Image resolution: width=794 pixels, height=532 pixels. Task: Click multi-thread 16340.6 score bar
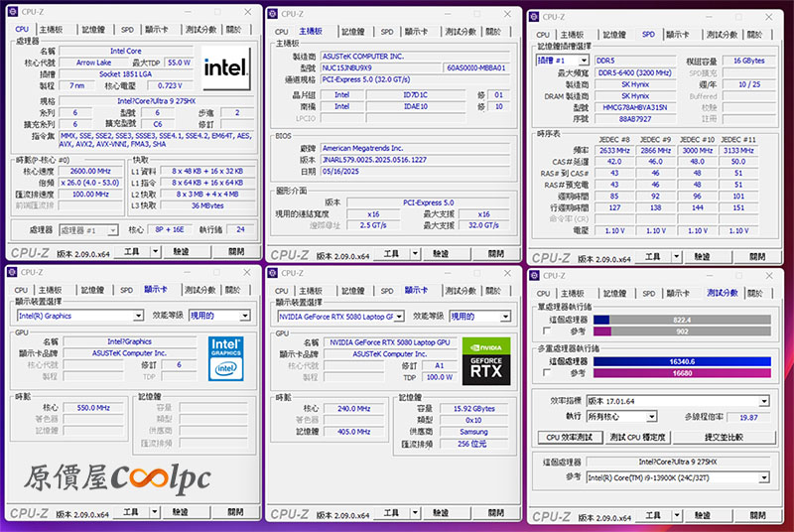(x=682, y=361)
